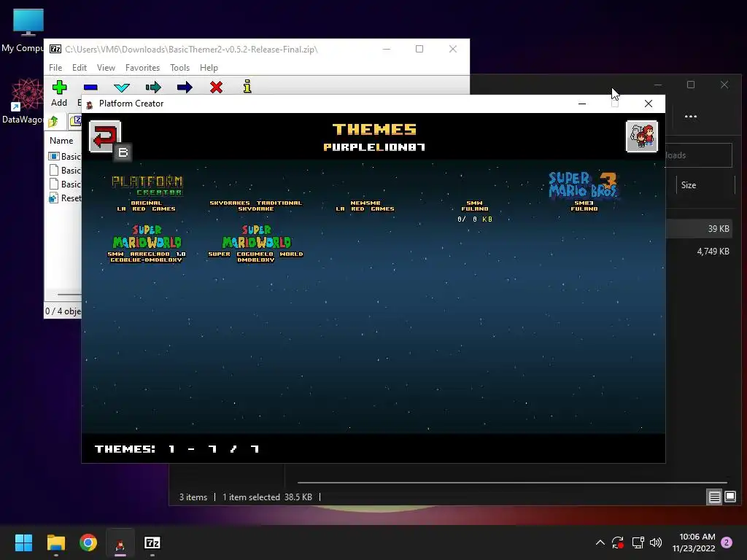The image size is (747, 560).
Task: Click the Add button in 7-Zip toolbar
Action: pyautogui.click(x=59, y=93)
